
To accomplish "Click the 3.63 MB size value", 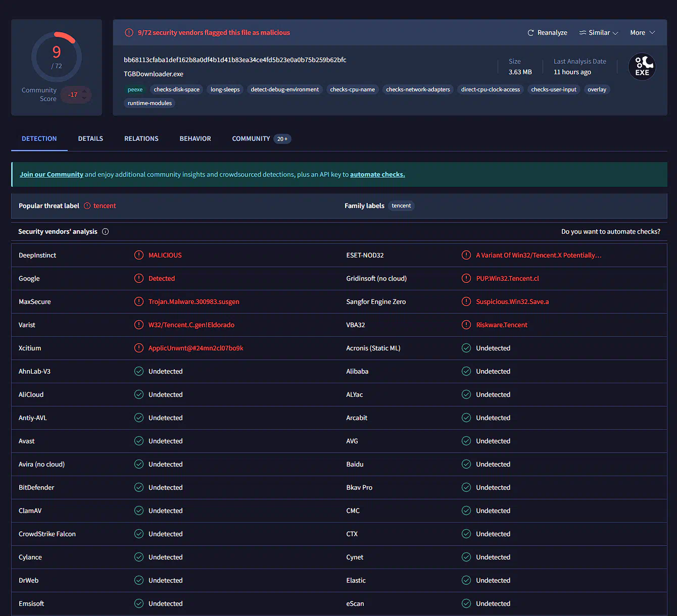I will 520,72.
